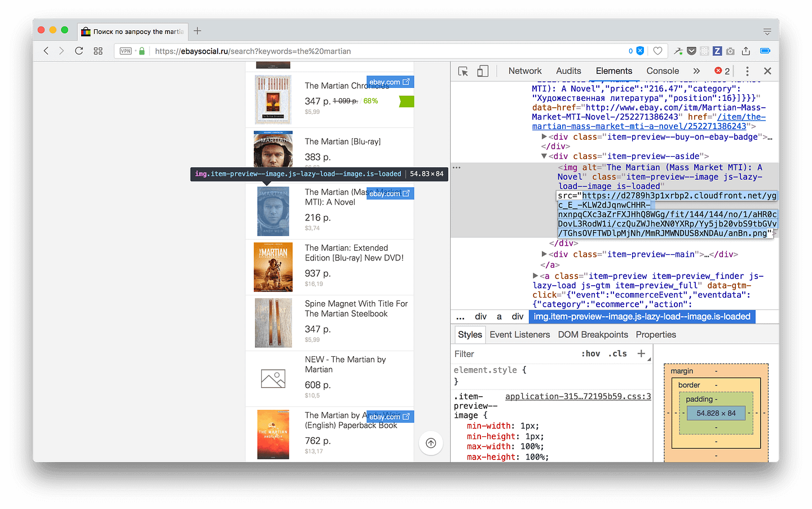Toggle the .cls class editor
The image size is (812, 509).
pos(617,354)
